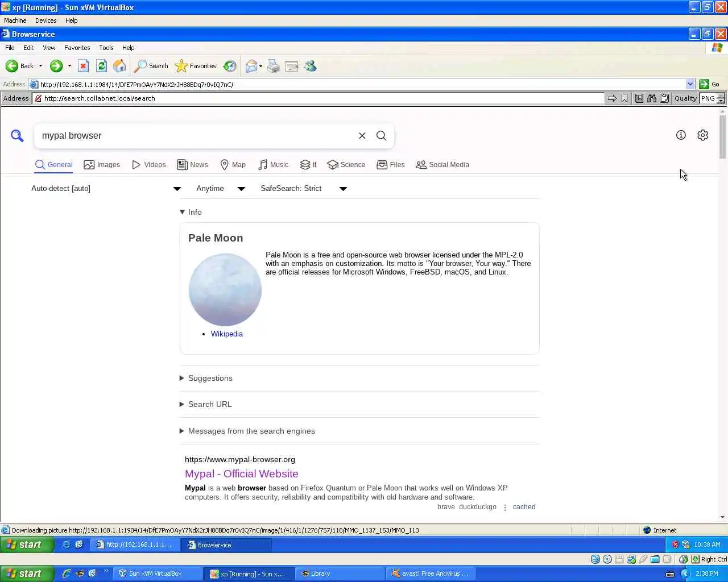Go forward with the green Forward arrow
This screenshot has width=728, height=582.
56,66
